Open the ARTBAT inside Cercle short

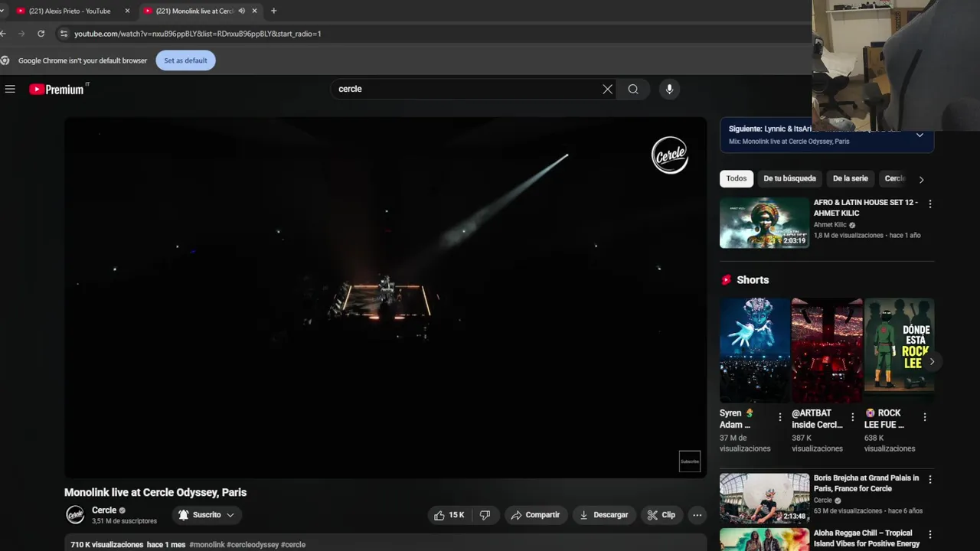[x=827, y=350]
